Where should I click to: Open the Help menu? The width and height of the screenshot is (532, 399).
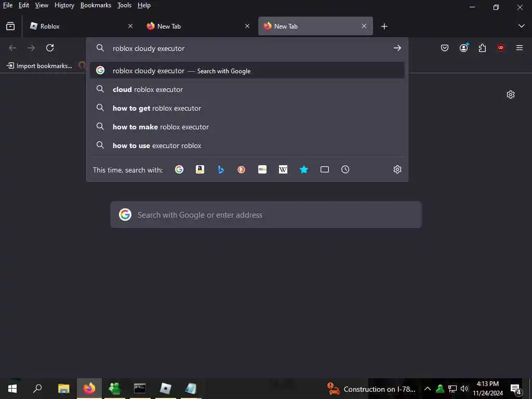click(x=144, y=5)
